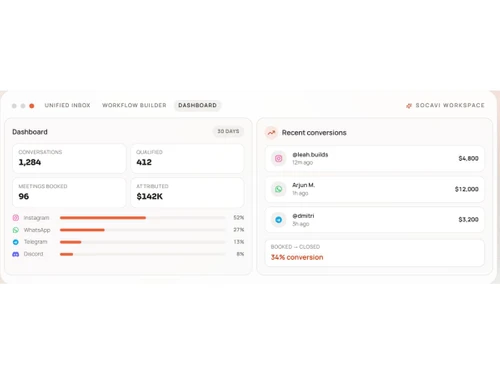Click the Booked → Closed label

(295, 247)
